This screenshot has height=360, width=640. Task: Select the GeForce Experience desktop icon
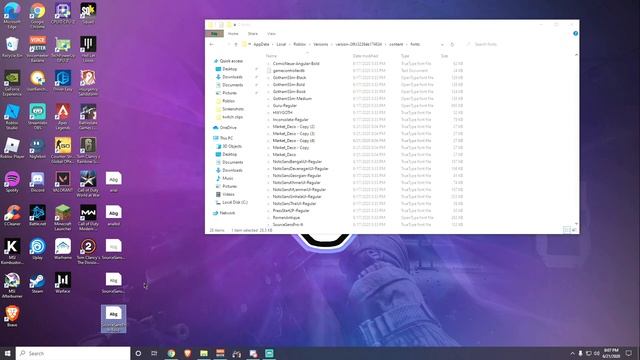tap(12, 83)
